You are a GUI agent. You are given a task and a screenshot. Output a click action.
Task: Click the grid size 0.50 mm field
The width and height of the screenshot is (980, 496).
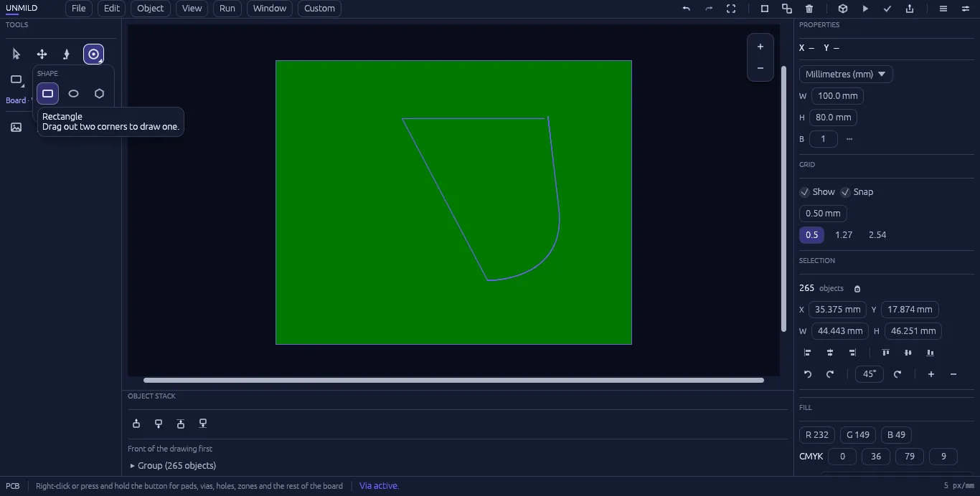(823, 214)
